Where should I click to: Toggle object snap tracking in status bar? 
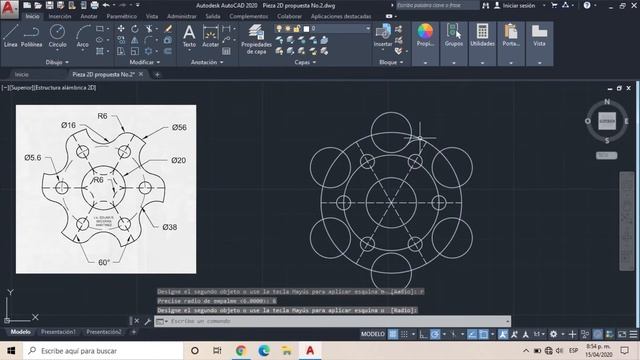[x=472, y=334]
